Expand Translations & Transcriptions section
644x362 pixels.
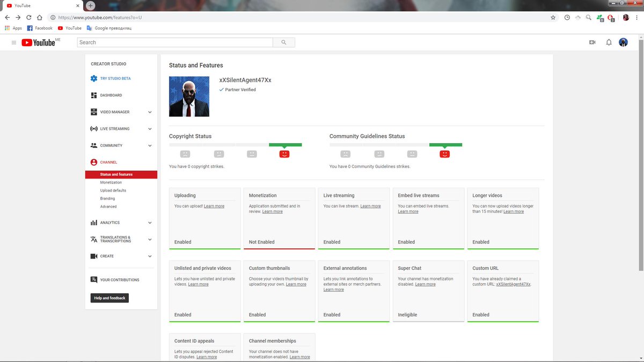(x=150, y=239)
